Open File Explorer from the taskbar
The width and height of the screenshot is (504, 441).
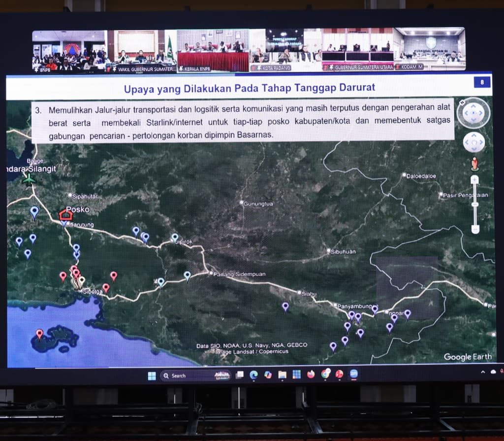[282, 375]
